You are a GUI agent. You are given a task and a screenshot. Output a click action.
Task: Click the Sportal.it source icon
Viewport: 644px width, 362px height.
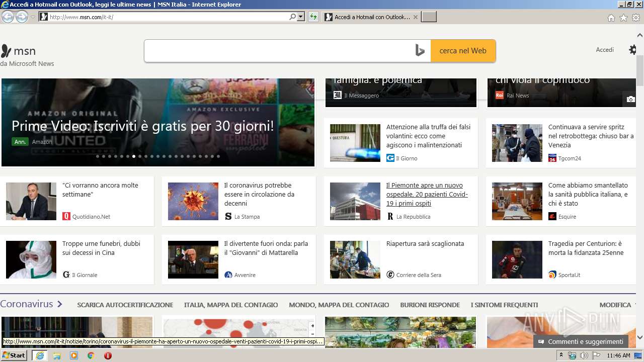pyautogui.click(x=552, y=275)
